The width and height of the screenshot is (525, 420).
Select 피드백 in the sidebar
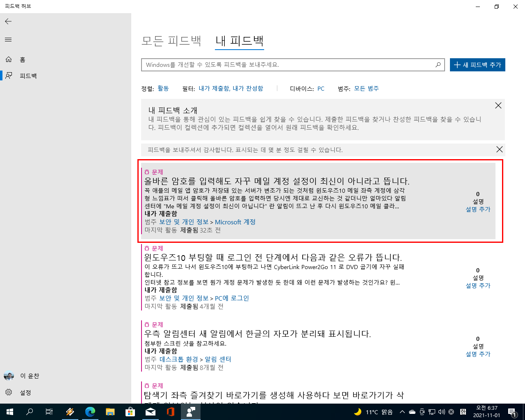tap(66, 75)
